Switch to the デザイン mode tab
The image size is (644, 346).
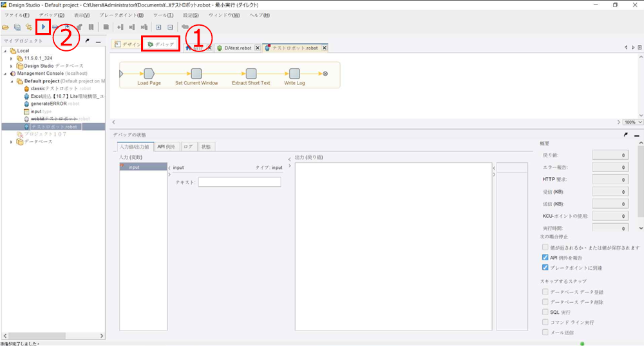128,44
